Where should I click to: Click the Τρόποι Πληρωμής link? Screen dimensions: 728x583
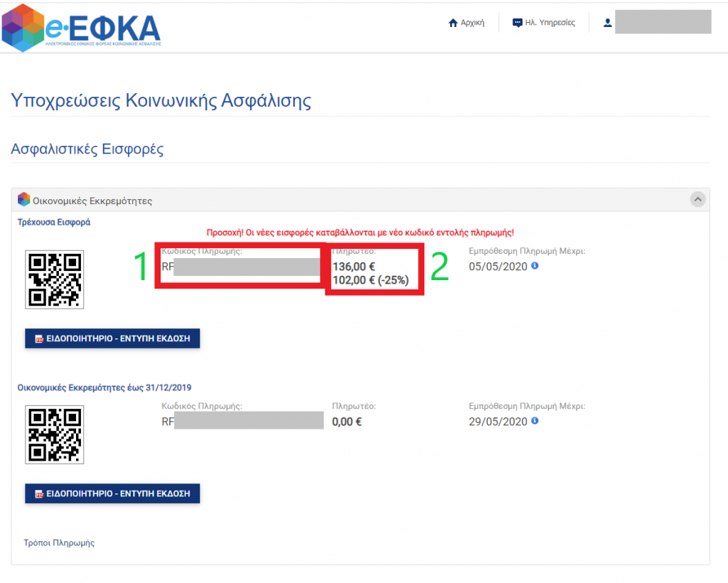59,542
